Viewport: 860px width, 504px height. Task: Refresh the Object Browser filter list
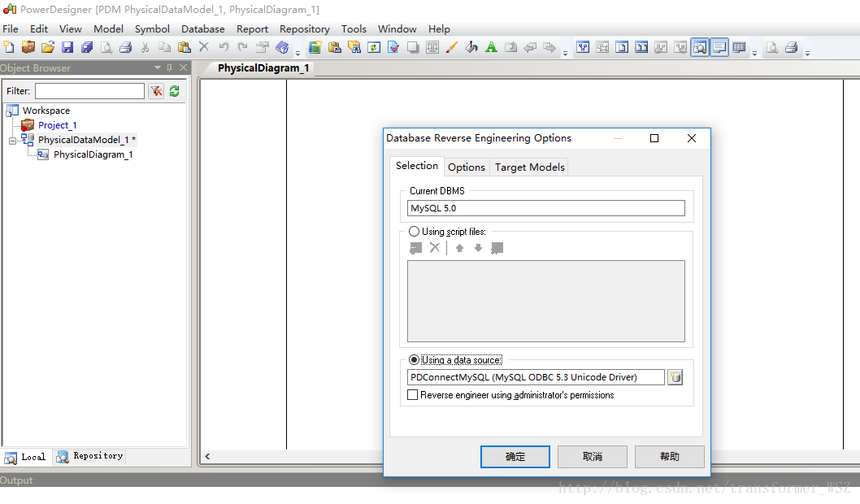tap(173, 90)
